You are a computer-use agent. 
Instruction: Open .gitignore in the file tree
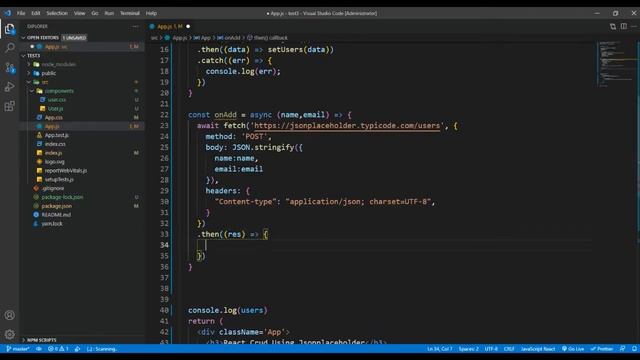tap(53, 188)
